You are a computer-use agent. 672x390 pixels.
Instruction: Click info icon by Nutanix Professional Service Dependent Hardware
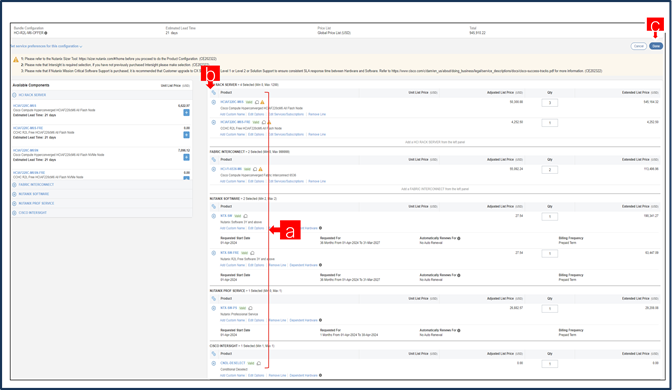(321, 320)
